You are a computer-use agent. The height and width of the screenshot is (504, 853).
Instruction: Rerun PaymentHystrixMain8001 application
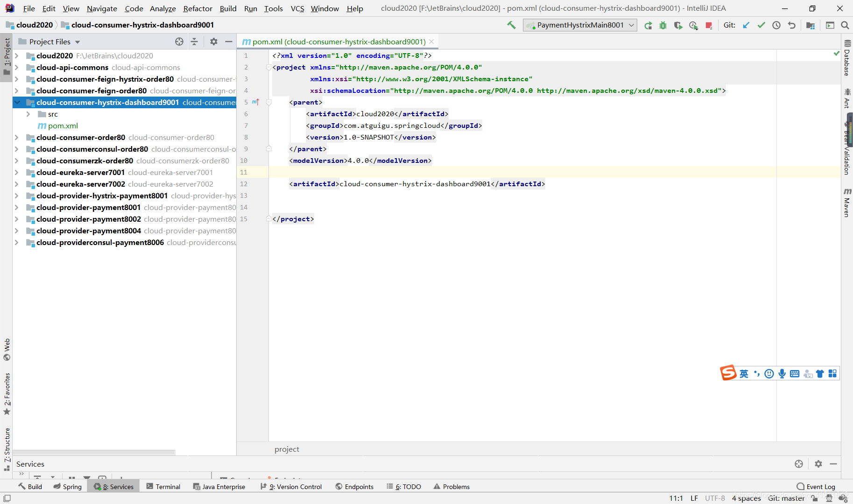(648, 25)
